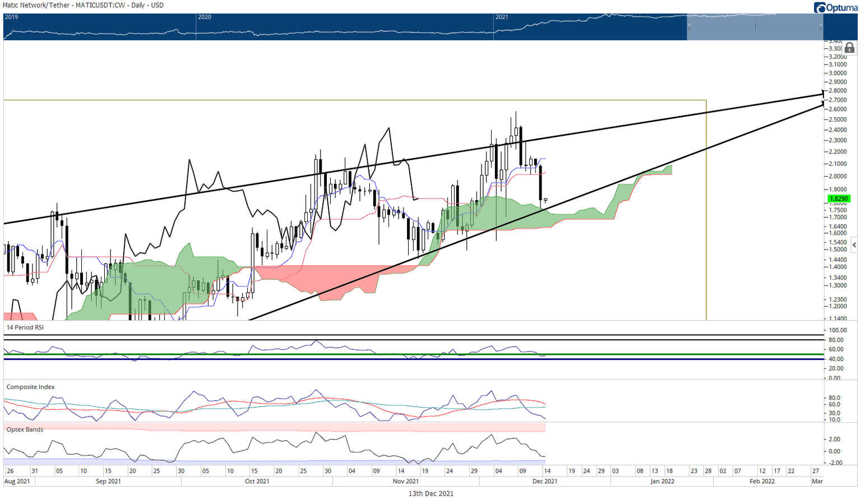
Task: Click the Composite Index panel label
Action: coord(30,387)
